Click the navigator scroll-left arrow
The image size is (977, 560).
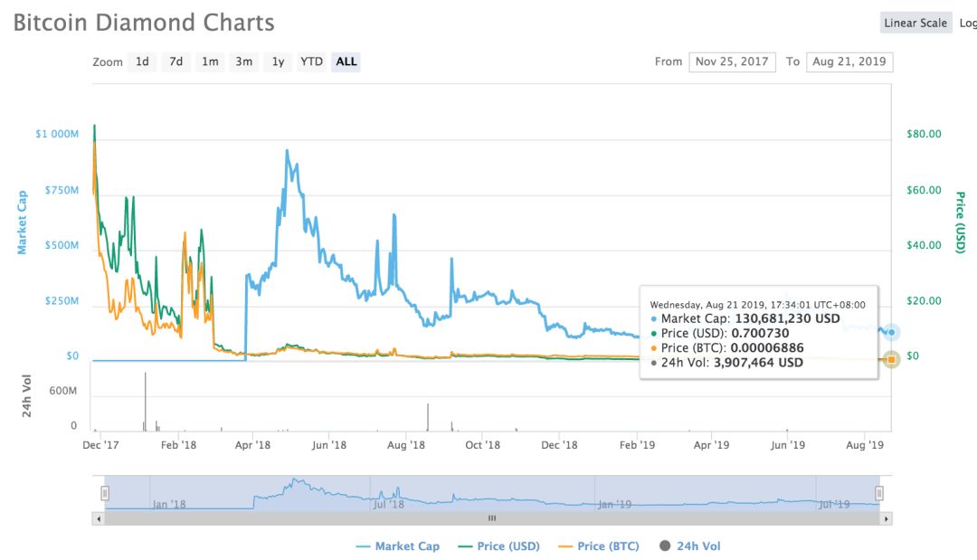[x=98, y=518]
